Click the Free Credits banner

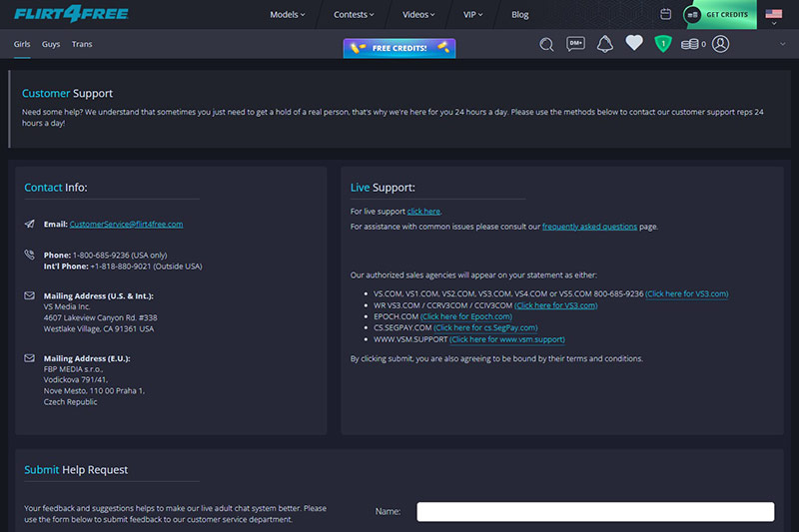(399, 48)
